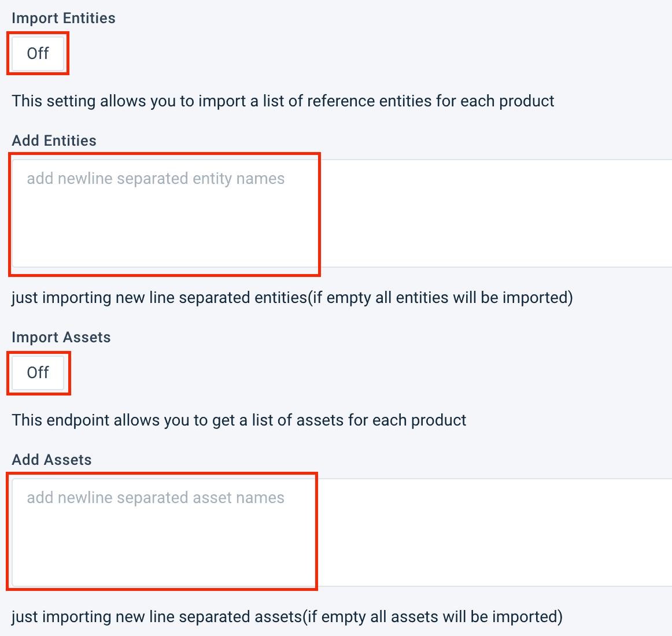The width and height of the screenshot is (672, 636).
Task: Focus the 'add newline separated entity names' placeholder
Action: [156, 179]
